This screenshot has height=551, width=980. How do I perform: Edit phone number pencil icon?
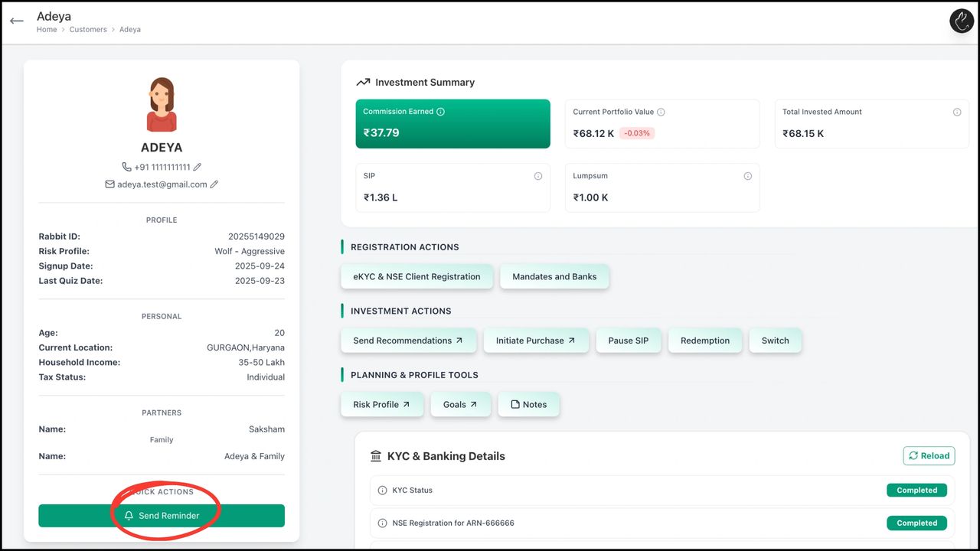(198, 167)
